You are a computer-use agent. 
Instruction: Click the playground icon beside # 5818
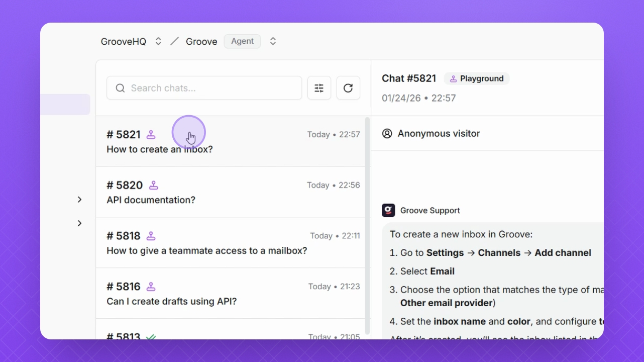151,236
